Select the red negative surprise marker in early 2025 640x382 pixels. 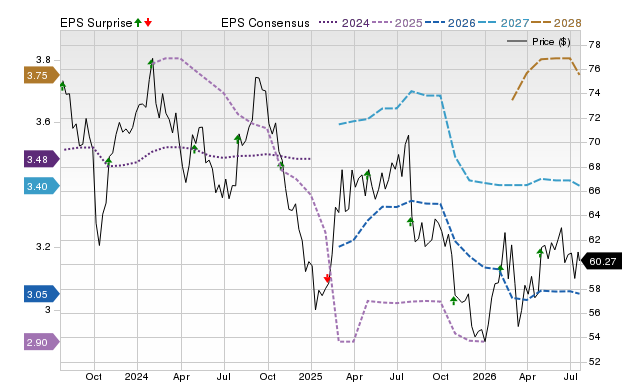[327, 279]
